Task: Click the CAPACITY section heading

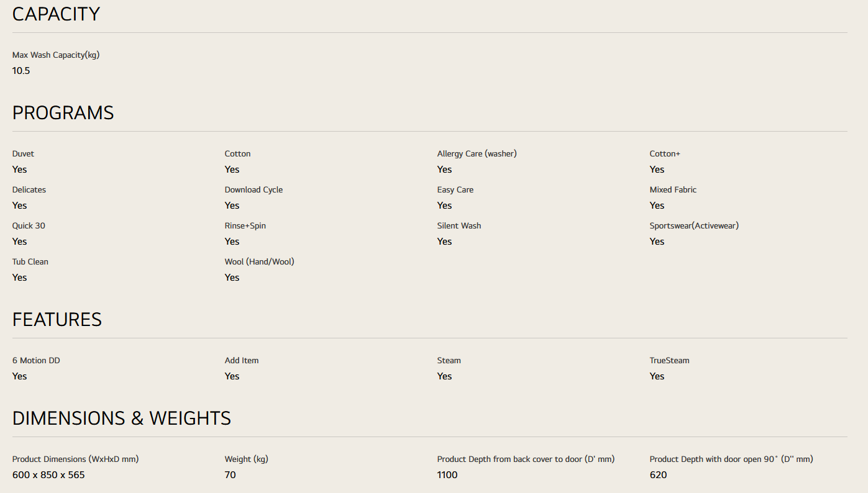Action: coord(56,14)
